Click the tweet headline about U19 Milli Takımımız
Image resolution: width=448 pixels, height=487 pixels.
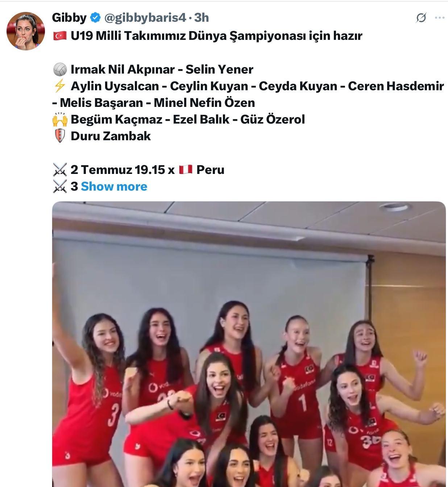(x=216, y=36)
